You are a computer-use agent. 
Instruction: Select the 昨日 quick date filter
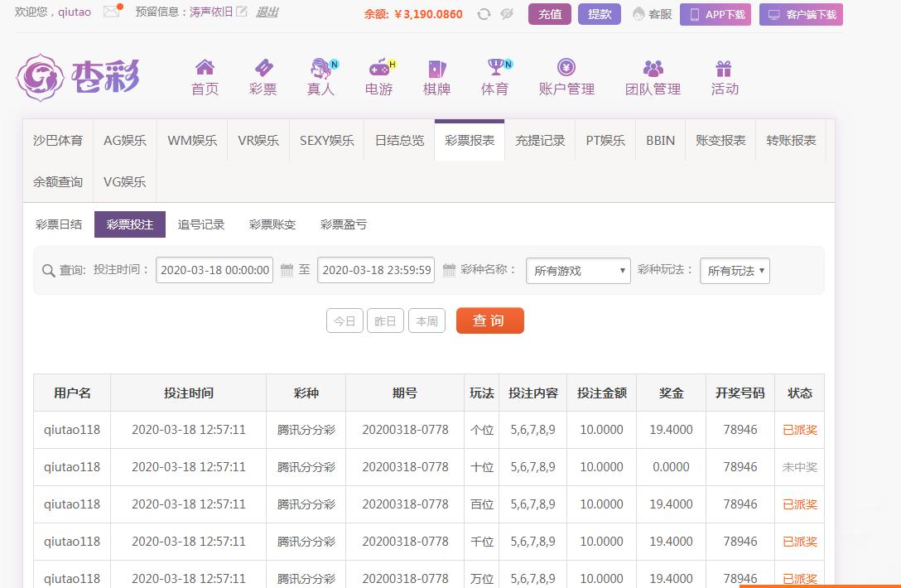(385, 321)
